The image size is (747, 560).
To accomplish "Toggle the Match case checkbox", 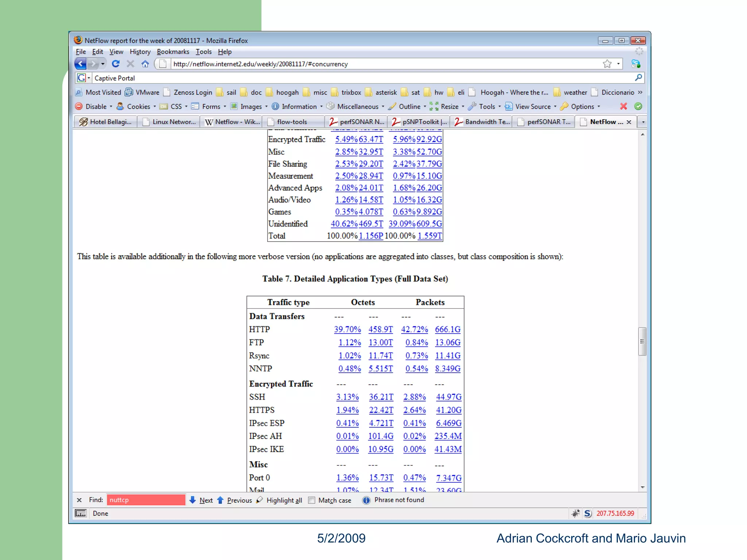I will (x=311, y=500).
